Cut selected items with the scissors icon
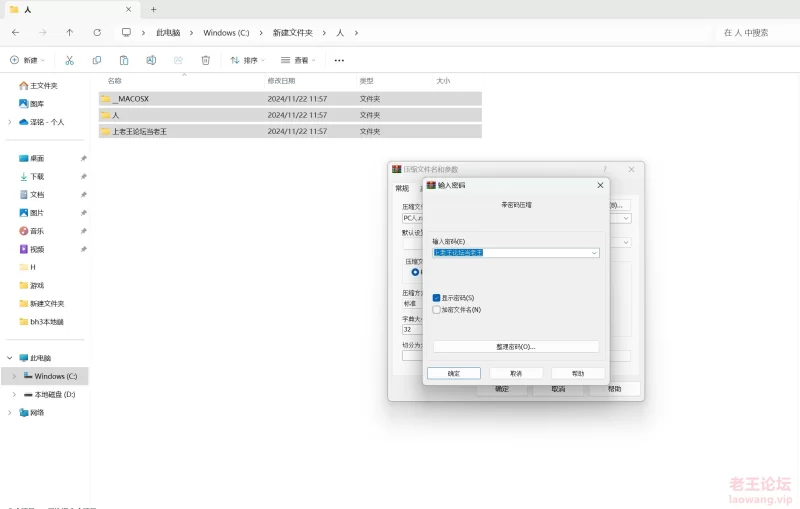Screen dimensions: 800x509 point(69,60)
